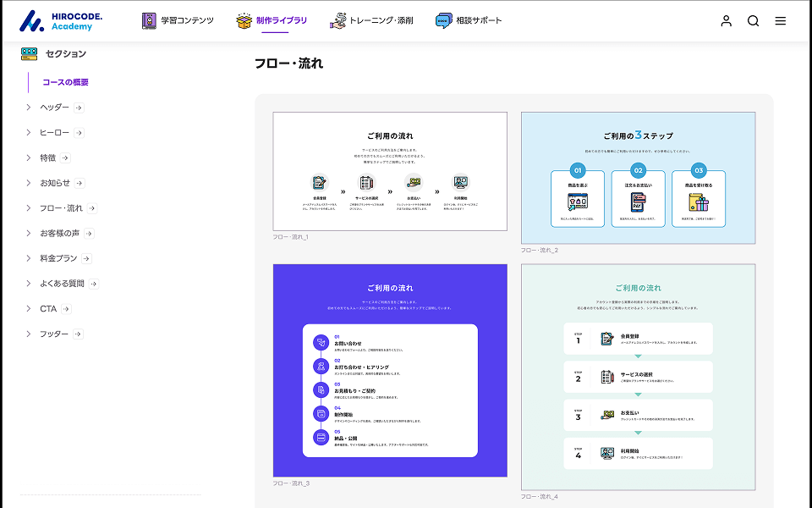The image size is (812, 508).
Task: Click the 制作ライブラリ box icon
Action: pos(244,21)
